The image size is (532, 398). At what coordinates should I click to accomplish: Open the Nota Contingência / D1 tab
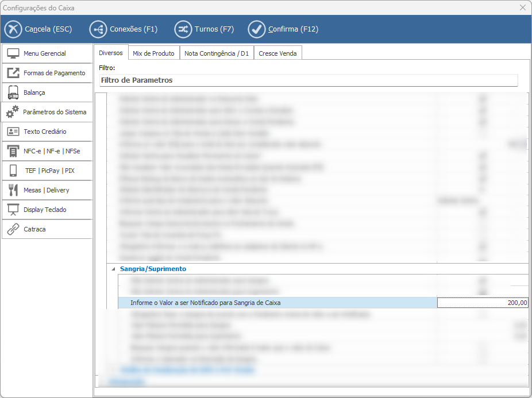tap(217, 53)
